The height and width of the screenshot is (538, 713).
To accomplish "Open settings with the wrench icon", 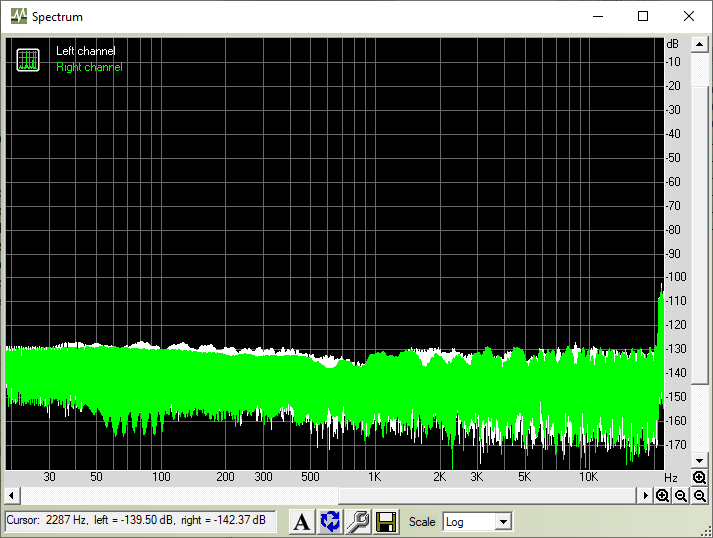I will (358, 521).
